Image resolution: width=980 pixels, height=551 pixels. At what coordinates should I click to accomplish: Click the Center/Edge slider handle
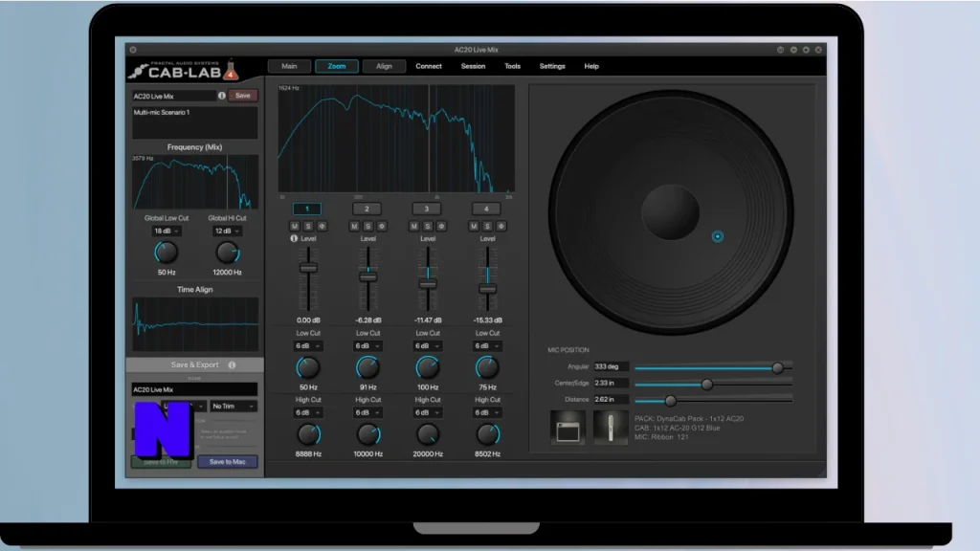point(707,385)
